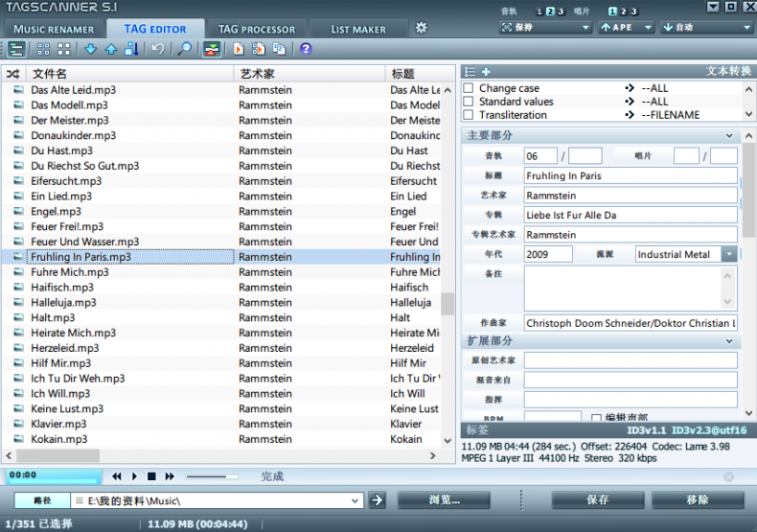Click the plus icon in text transform panel

tap(486, 72)
